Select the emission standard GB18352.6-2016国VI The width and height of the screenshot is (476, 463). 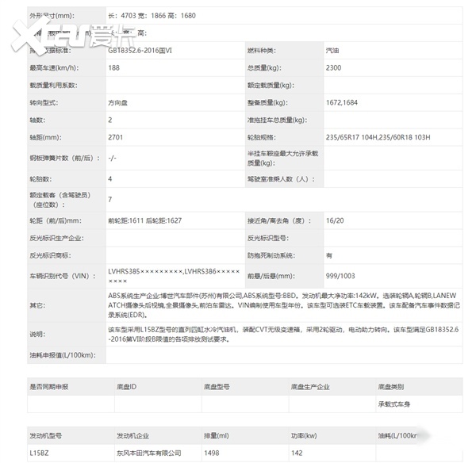point(140,51)
